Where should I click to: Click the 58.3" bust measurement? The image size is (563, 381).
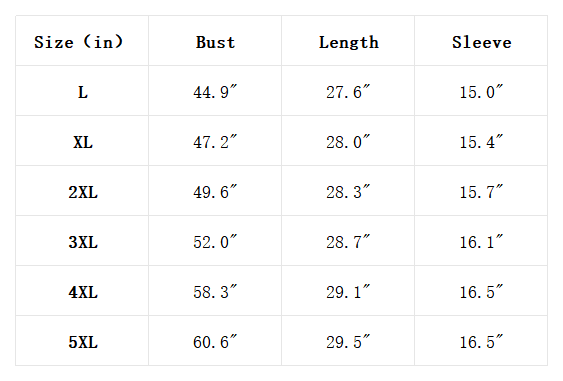pos(215,292)
